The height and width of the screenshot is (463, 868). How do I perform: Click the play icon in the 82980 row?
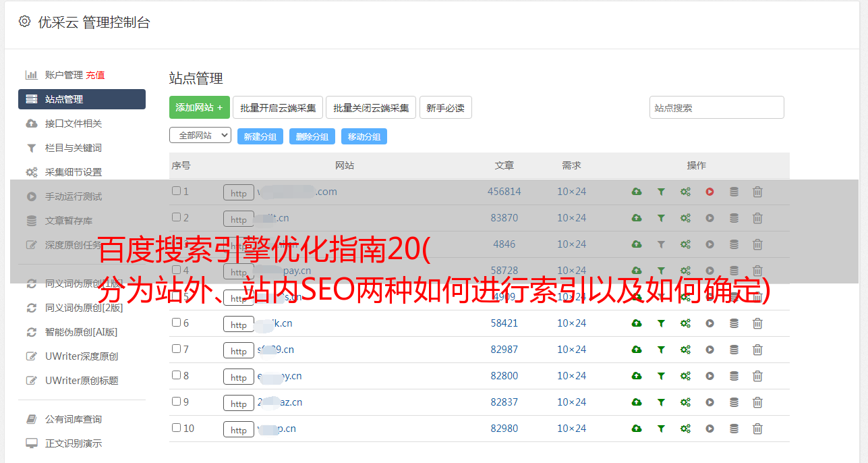coord(710,429)
